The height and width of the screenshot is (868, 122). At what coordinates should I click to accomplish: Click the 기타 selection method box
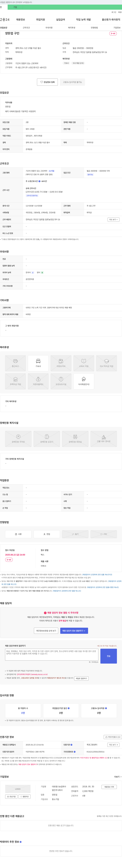(104, 534)
